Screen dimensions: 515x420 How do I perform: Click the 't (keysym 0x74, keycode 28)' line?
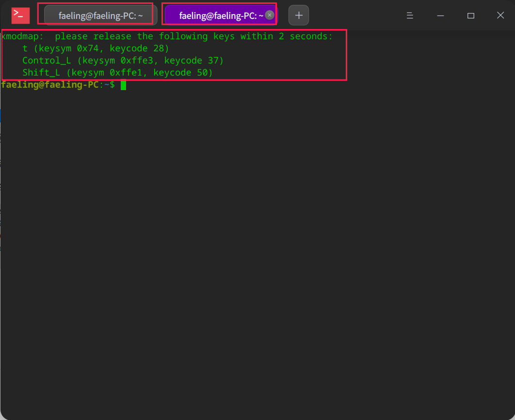click(96, 48)
